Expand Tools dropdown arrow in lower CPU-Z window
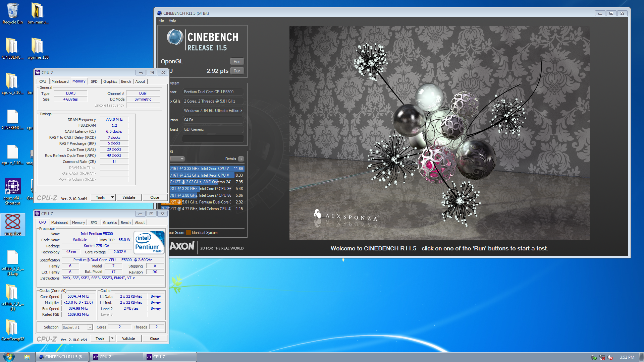Screen dimensions: 644x362 coord(112,339)
